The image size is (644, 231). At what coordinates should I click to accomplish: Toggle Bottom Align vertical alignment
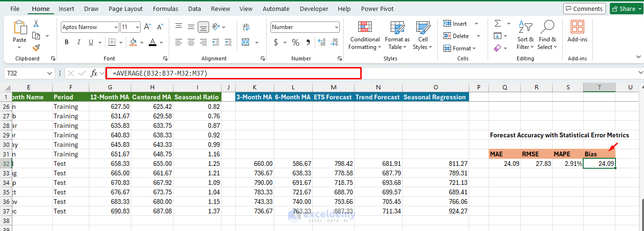203,27
